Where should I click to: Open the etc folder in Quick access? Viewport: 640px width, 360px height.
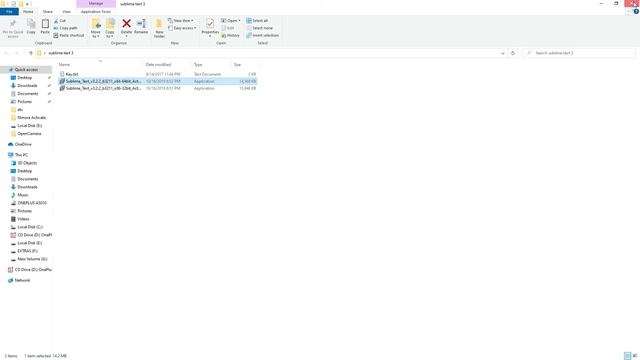click(x=17, y=109)
